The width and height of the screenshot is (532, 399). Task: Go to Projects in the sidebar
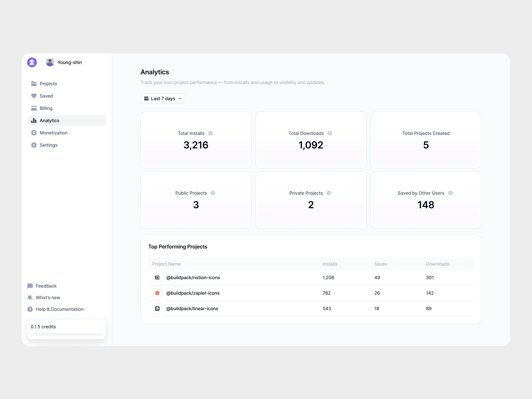click(x=48, y=84)
